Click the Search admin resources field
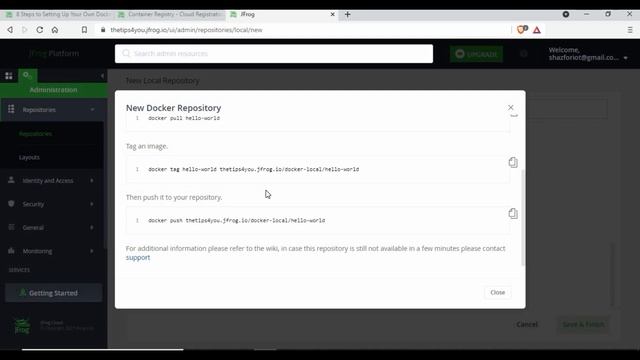 click(274, 54)
